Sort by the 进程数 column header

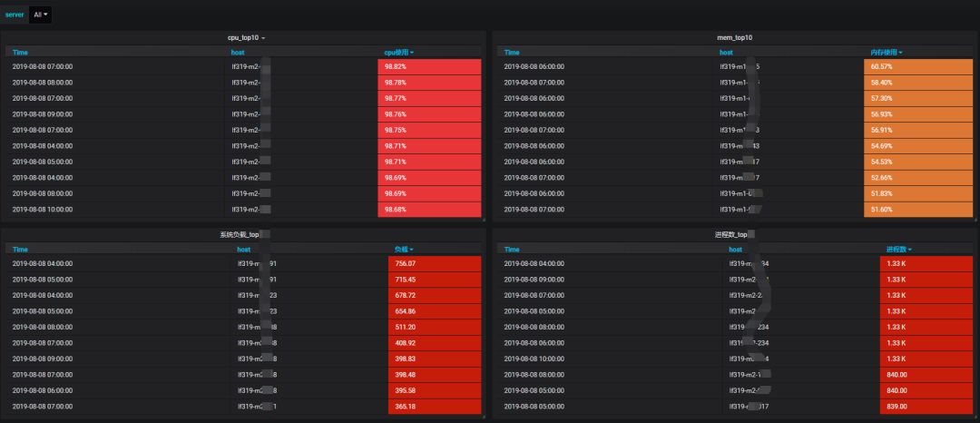tap(898, 250)
